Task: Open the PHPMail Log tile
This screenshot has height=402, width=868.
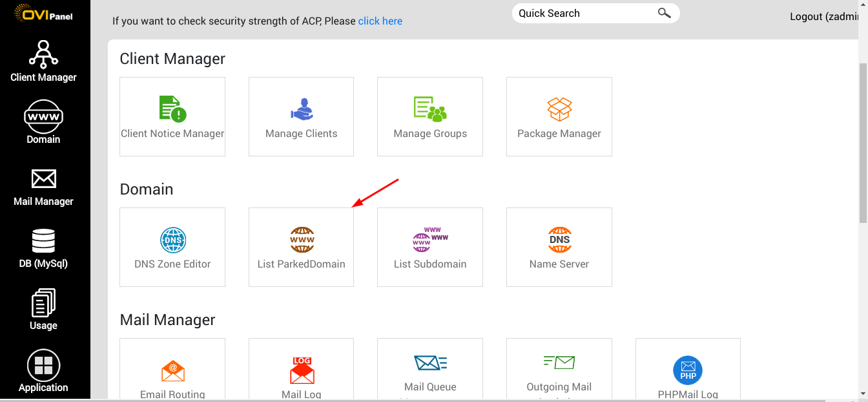Action: tap(688, 370)
